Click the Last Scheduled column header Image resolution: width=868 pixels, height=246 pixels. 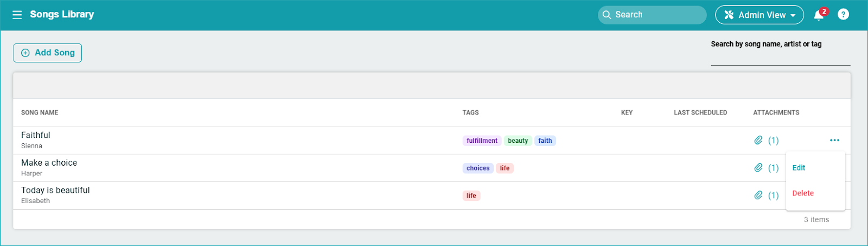(700, 112)
